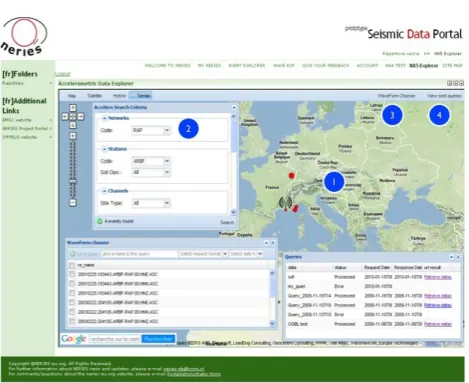The height and width of the screenshot is (383, 469).
Task: Check the 2003 HNE.ASC waveform row
Action: pyautogui.click(x=72, y=302)
